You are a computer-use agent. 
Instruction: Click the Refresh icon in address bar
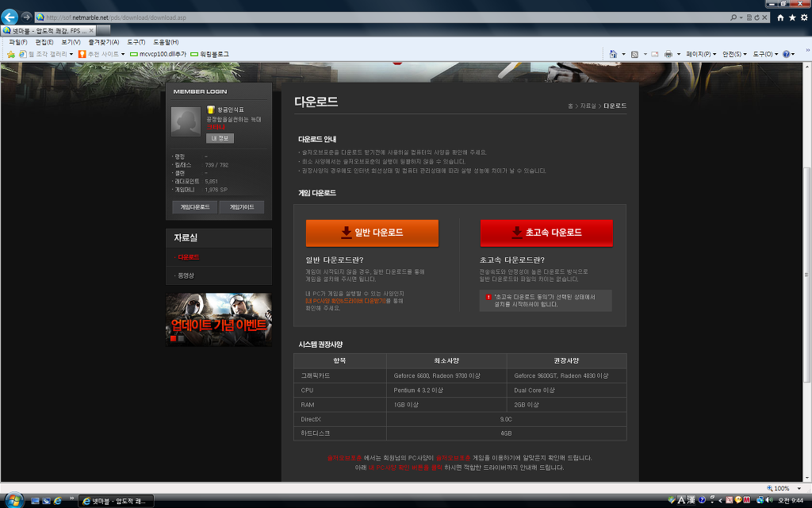pos(757,17)
